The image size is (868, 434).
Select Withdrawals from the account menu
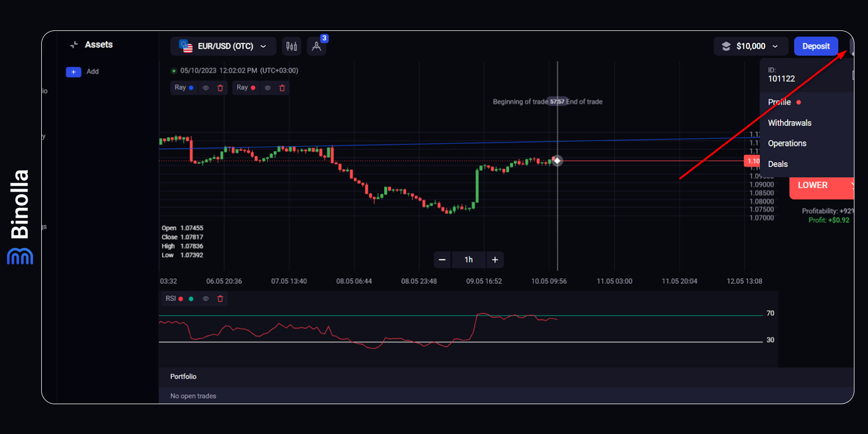[x=789, y=123]
